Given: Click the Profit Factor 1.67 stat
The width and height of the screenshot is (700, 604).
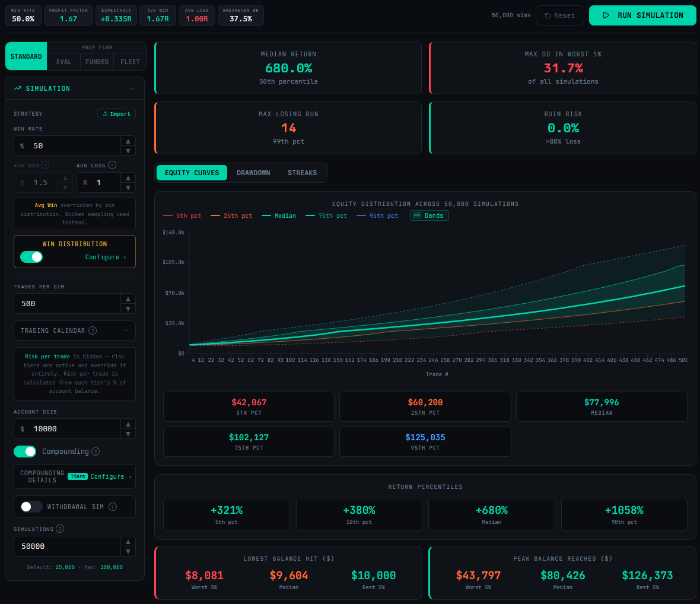Looking at the screenshot, I should (x=68, y=15).
